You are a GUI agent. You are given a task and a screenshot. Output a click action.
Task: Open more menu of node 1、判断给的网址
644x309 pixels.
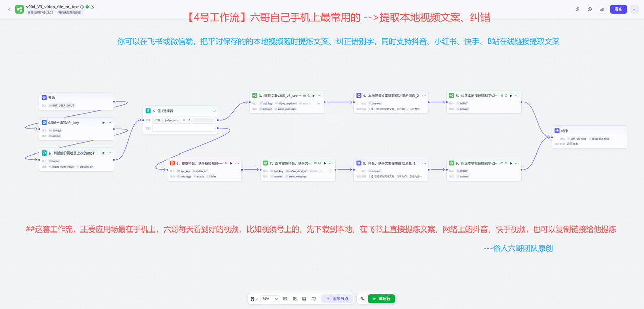[110, 153]
